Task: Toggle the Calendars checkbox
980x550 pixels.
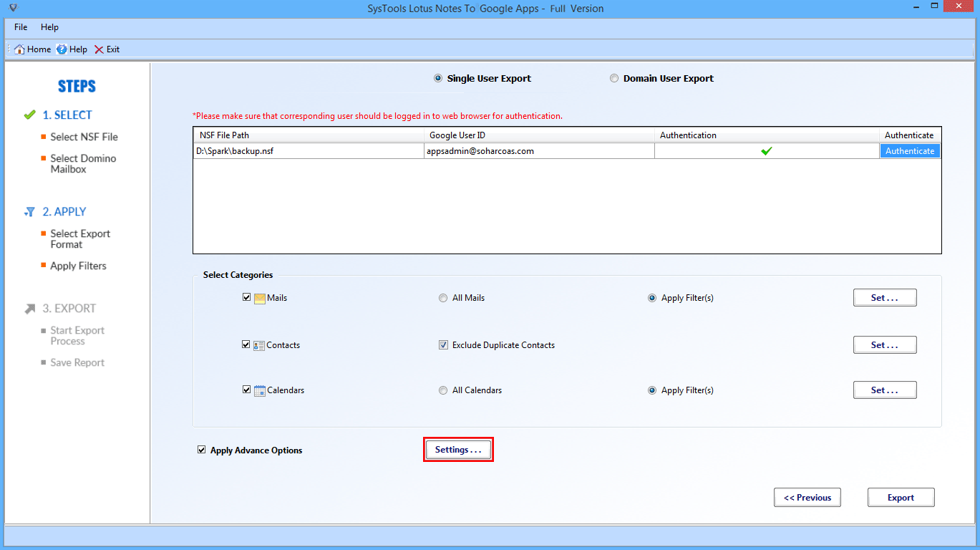Action: pos(247,390)
